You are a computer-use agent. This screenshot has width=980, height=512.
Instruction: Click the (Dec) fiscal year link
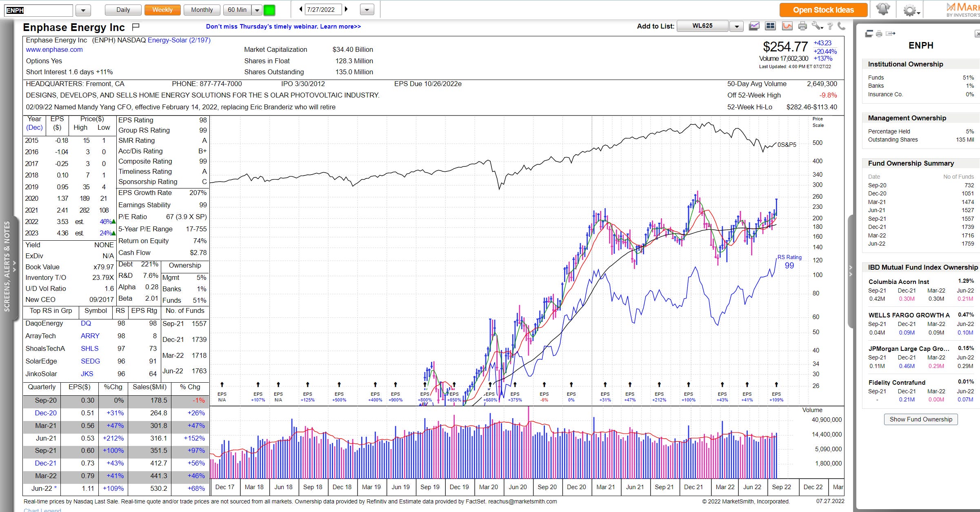click(34, 128)
